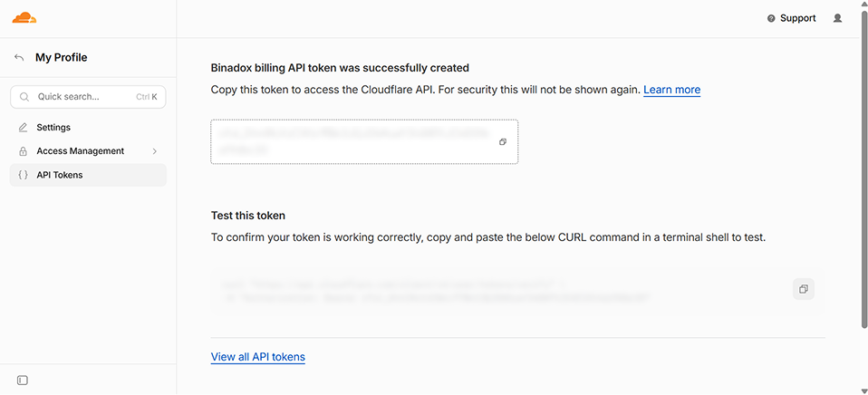The height and width of the screenshot is (395, 868).
Task: Copy the CURL command with the copy button
Action: pos(804,289)
